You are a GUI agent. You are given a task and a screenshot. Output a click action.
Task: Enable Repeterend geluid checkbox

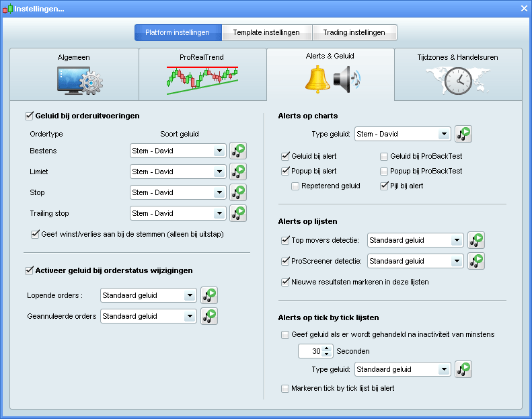pyautogui.click(x=295, y=186)
